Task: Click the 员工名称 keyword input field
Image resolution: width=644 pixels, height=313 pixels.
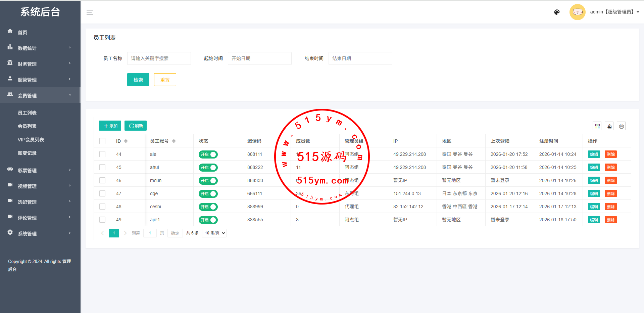Action: (x=159, y=58)
